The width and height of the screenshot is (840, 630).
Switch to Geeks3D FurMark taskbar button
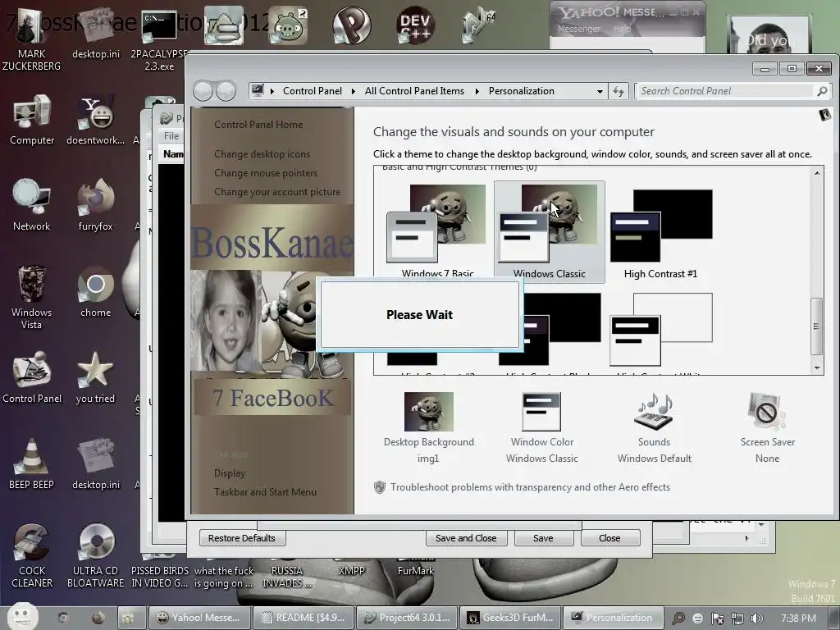point(510,617)
